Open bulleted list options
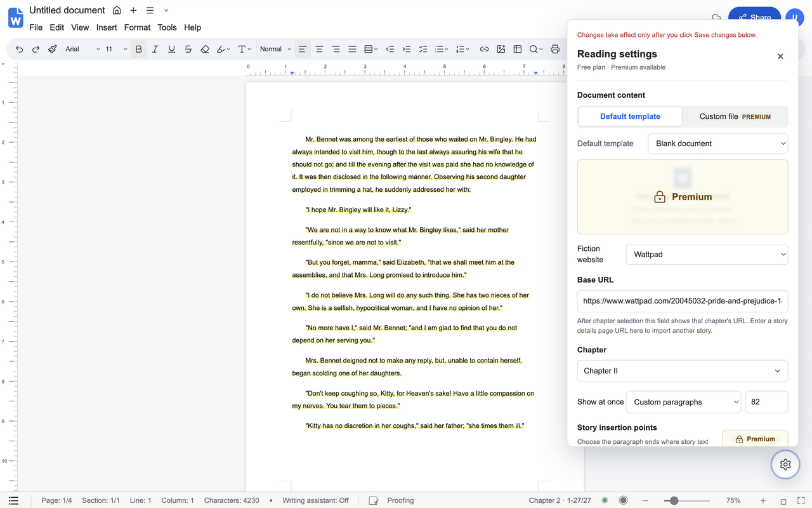The height and width of the screenshot is (508, 812). [442, 49]
